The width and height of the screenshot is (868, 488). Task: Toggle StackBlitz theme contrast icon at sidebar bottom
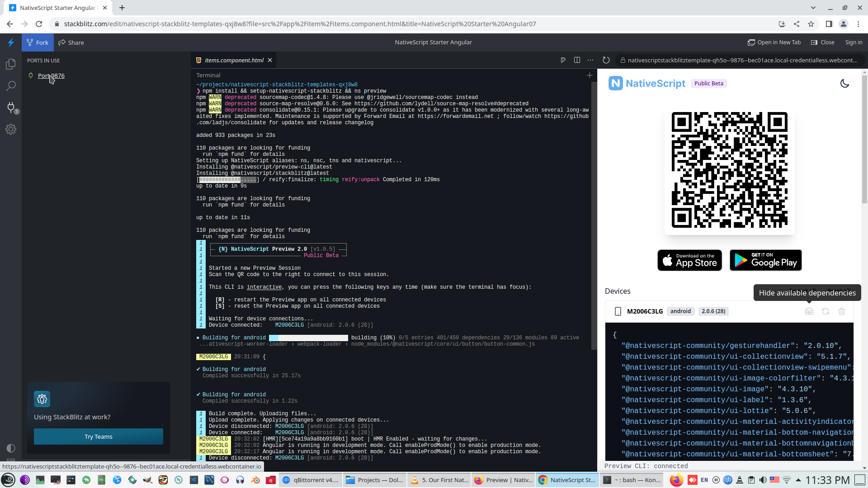tap(11, 448)
